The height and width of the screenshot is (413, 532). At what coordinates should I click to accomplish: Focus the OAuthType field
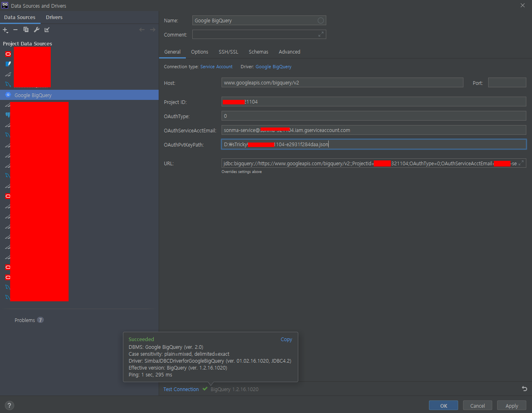374,116
